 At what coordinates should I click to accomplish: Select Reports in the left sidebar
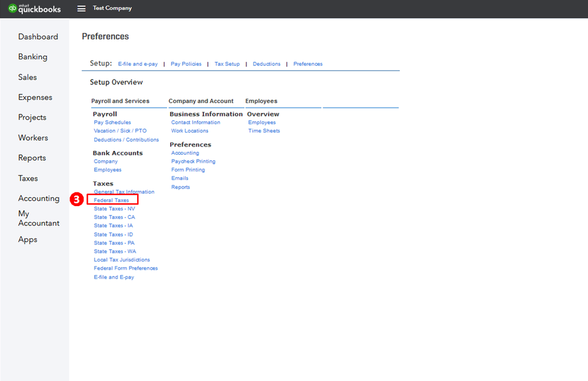[x=32, y=158]
